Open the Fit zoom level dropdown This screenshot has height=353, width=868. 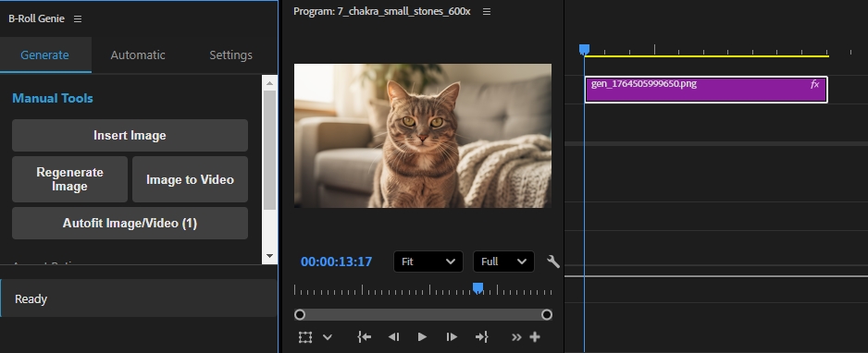(x=428, y=262)
